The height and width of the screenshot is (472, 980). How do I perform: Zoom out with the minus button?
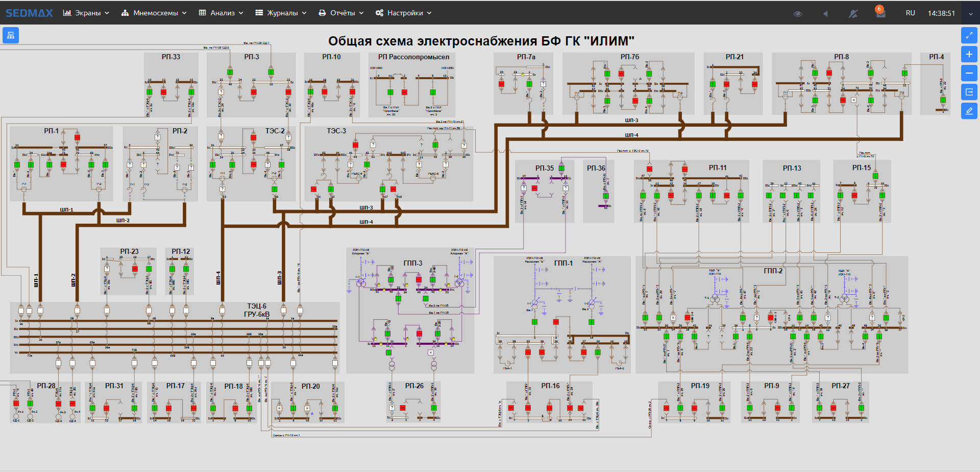click(969, 73)
